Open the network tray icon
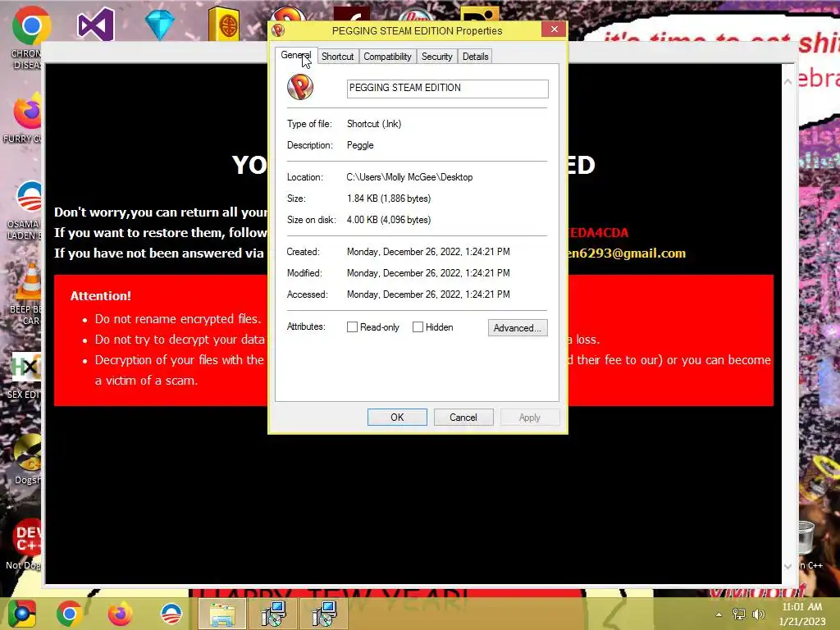 (x=739, y=614)
